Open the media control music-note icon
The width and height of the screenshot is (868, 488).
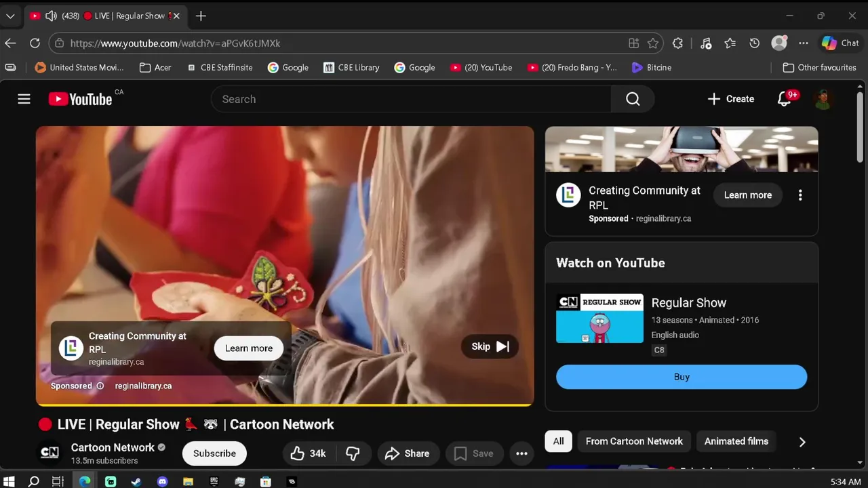click(706, 43)
